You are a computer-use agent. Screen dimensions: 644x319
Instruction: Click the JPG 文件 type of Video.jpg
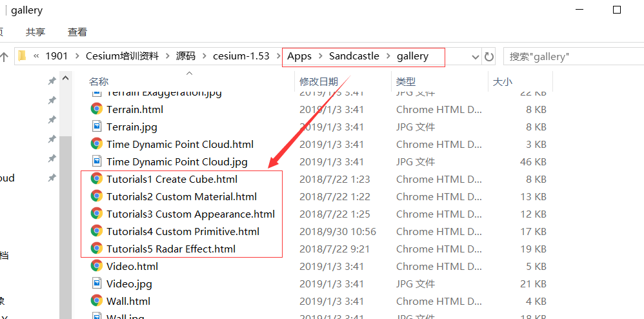[416, 283]
